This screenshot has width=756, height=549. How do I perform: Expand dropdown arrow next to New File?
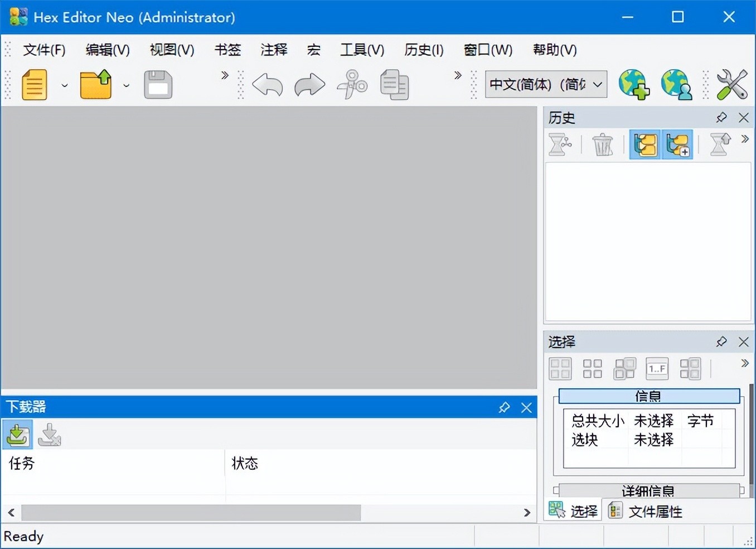[65, 85]
